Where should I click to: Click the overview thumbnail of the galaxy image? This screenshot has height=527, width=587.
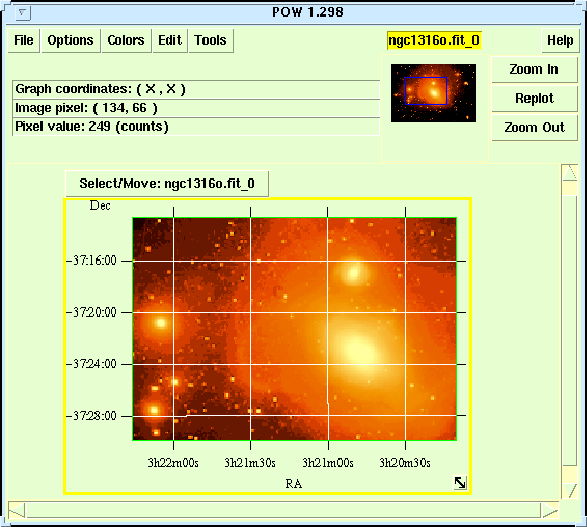433,92
